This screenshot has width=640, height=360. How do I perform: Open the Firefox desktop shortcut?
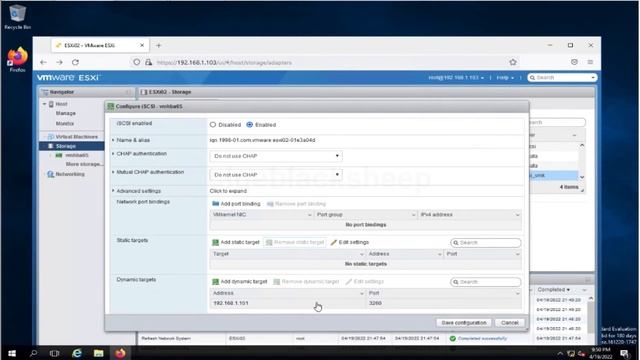[17, 60]
